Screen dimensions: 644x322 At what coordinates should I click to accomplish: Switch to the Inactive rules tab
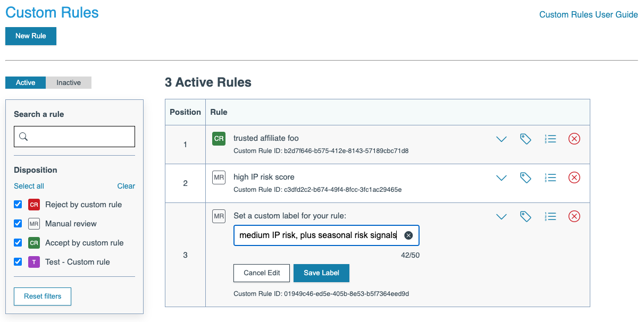pos(69,83)
